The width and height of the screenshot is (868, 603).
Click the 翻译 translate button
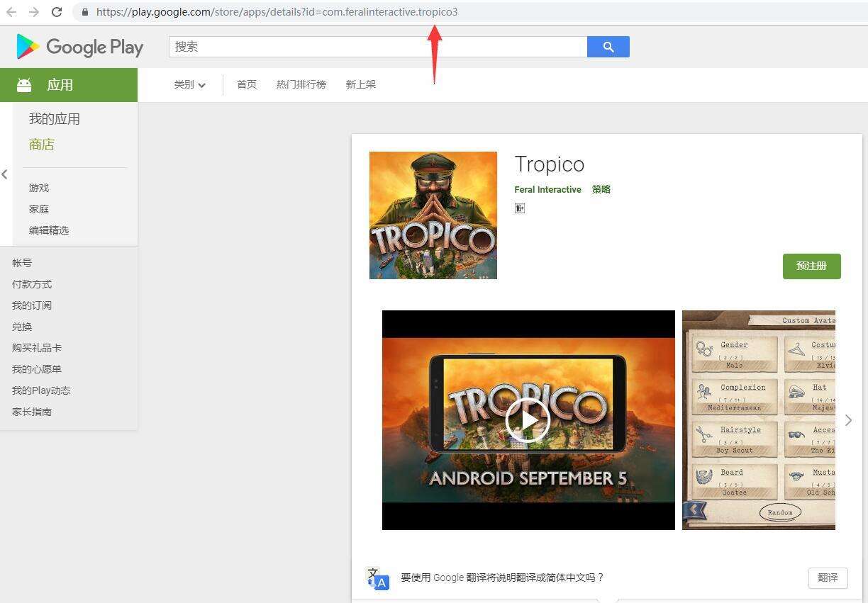[828, 577]
